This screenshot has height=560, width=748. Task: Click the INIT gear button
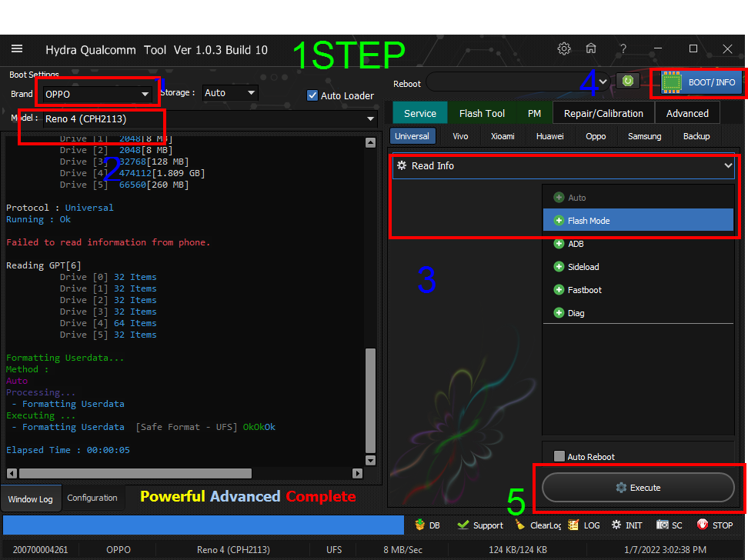[x=627, y=525]
